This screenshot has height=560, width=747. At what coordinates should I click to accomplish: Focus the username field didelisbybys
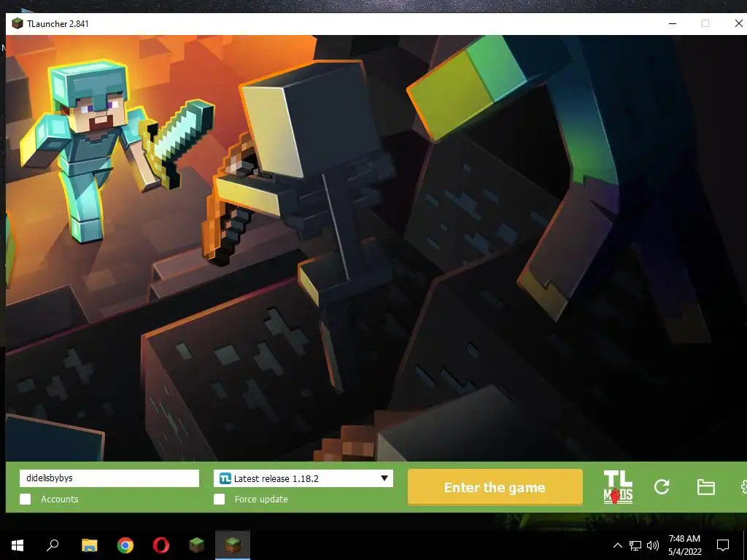click(109, 478)
